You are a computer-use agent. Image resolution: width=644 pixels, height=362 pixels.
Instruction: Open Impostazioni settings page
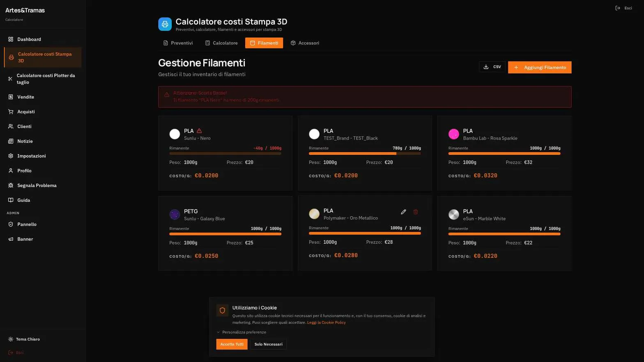click(43, 156)
